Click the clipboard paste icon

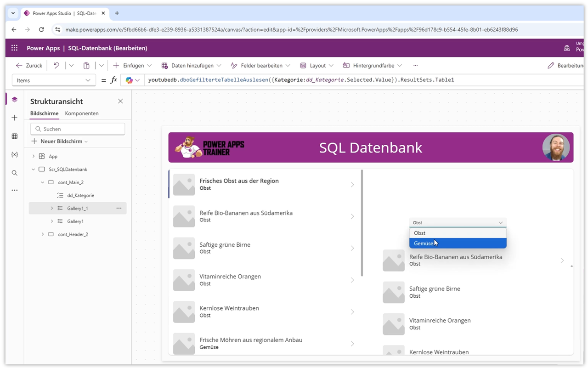pyautogui.click(x=86, y=65)
